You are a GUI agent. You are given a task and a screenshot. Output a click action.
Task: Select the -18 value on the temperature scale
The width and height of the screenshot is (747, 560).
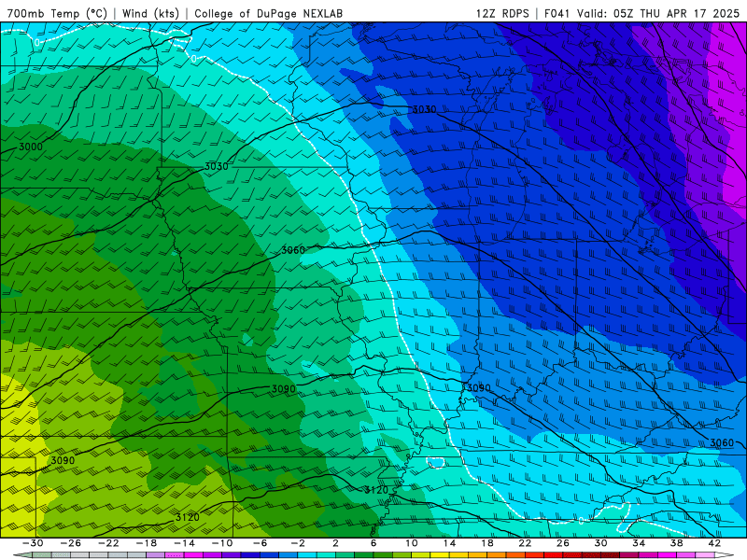pyautogui.click(x=147, y=543)
